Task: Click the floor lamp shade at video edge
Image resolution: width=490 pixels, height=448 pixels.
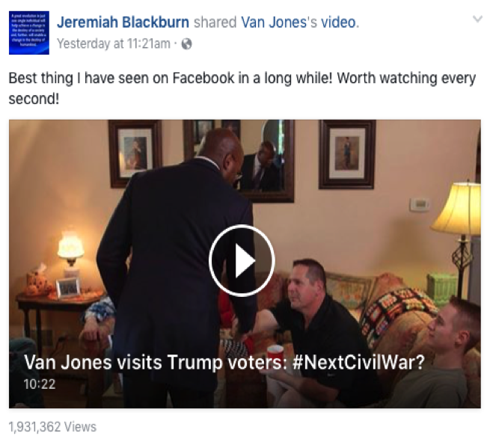Action: click(458, 209)
